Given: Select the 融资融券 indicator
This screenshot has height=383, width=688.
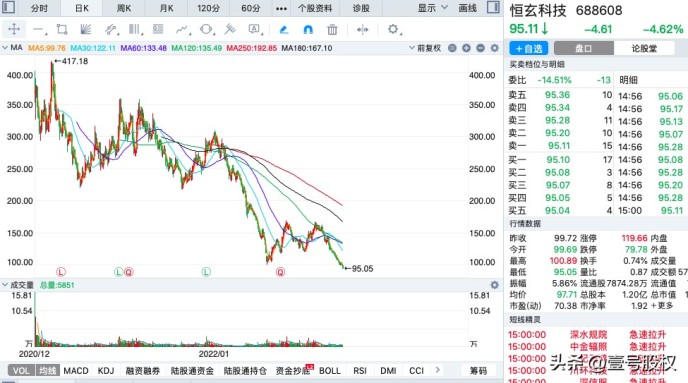Looking at the screenshot, I should point(143,371).
